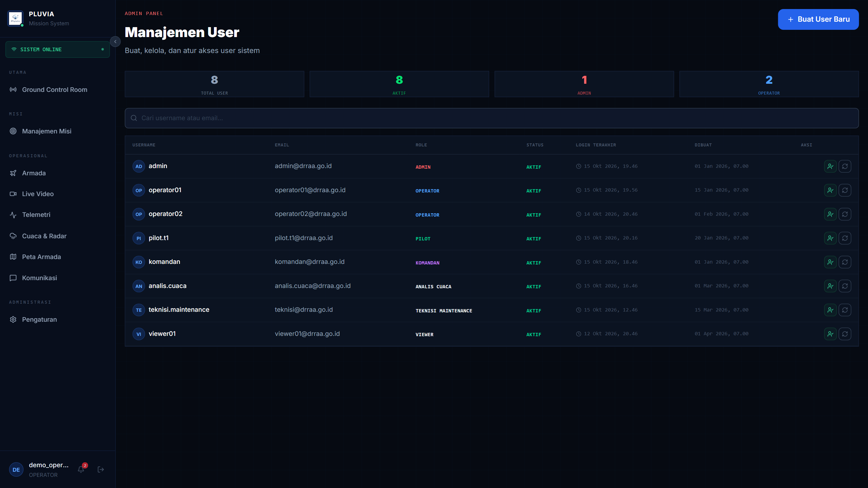Go to Manajemen Misi

point(58,131)
